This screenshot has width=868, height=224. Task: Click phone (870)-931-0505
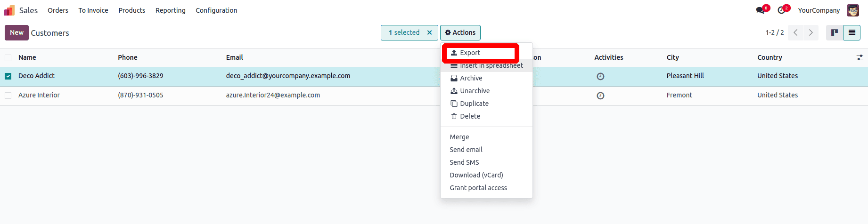click(140, 95)
